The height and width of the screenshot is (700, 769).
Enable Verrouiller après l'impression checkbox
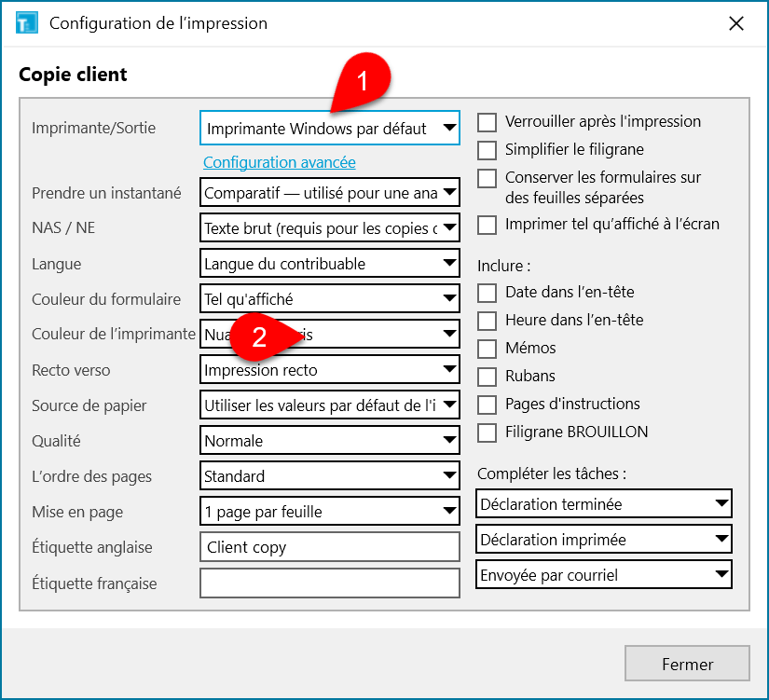487,122
